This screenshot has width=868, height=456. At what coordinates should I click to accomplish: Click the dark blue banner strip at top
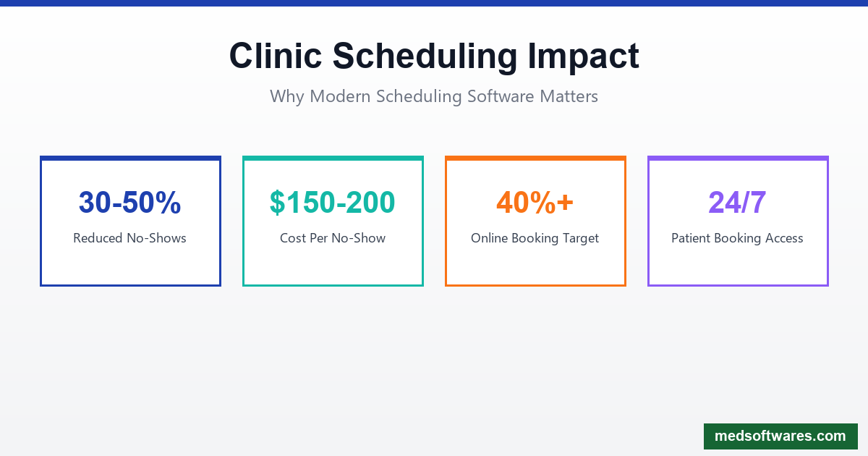point(434,3)
